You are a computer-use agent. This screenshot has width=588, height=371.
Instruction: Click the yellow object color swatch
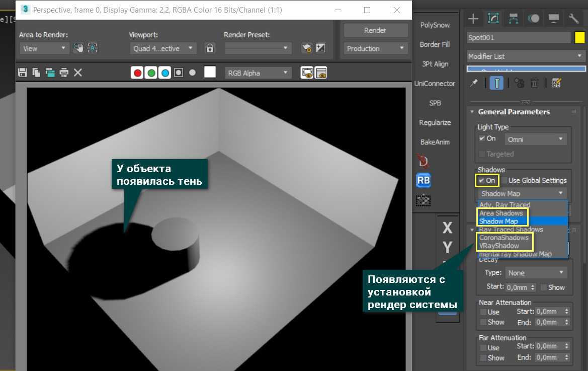(579, 38)
